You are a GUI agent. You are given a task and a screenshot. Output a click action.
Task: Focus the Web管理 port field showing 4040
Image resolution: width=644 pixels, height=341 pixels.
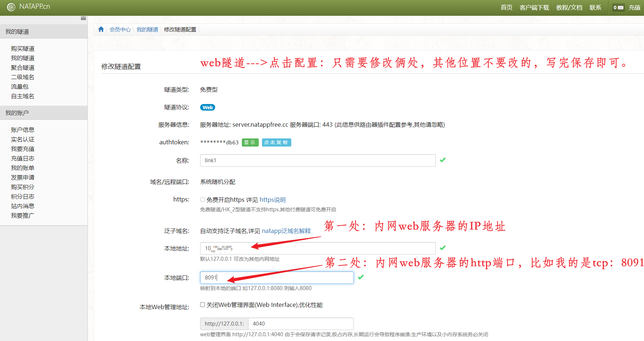[301, 324]
